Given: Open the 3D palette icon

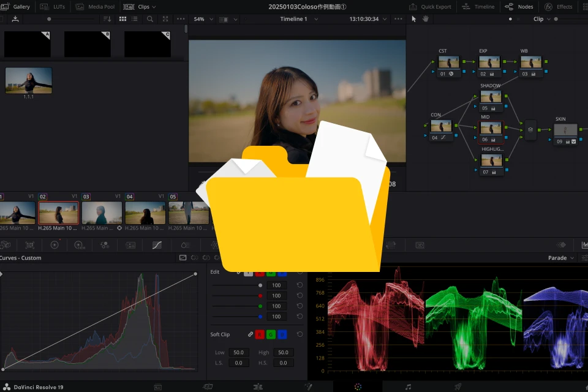Looking at the screenshot, I should (420, 245).
